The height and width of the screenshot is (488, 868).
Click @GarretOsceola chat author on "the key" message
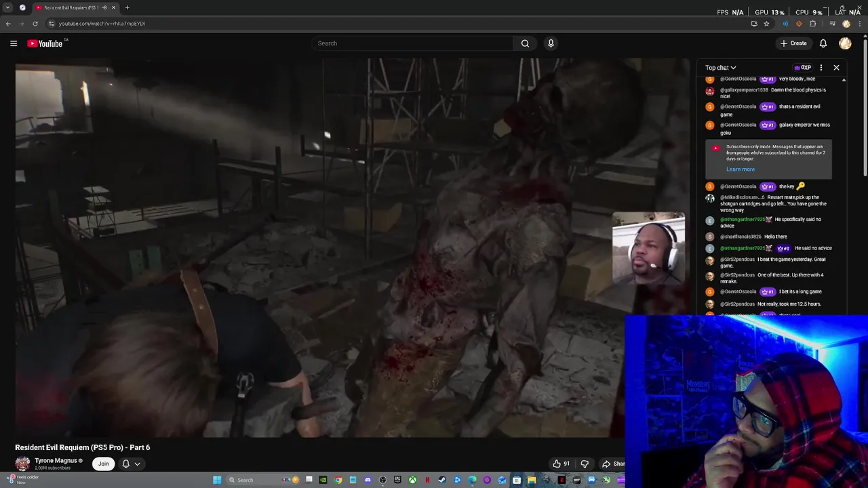pyautogui.click(x=738, y=186)
